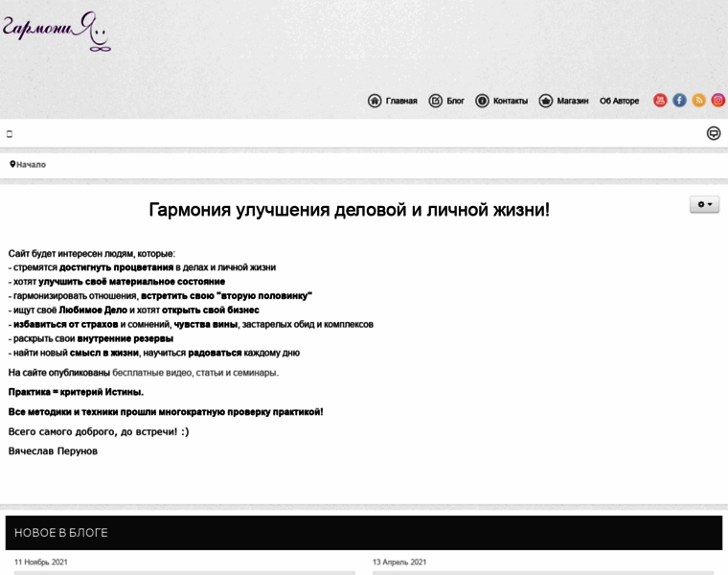Click the bold text внутренние резервы
The image size is (728, 575).
125,338
